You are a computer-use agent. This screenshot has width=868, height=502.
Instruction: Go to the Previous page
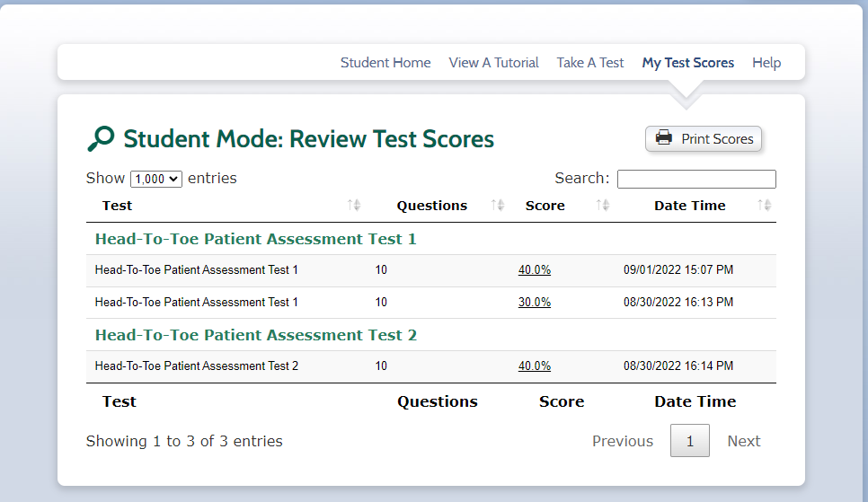pos(623,441)
